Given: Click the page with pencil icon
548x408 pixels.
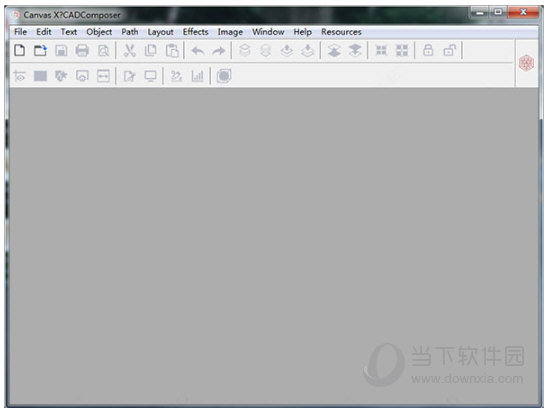Looking at the screenshot, I should (x=130, y=76).
